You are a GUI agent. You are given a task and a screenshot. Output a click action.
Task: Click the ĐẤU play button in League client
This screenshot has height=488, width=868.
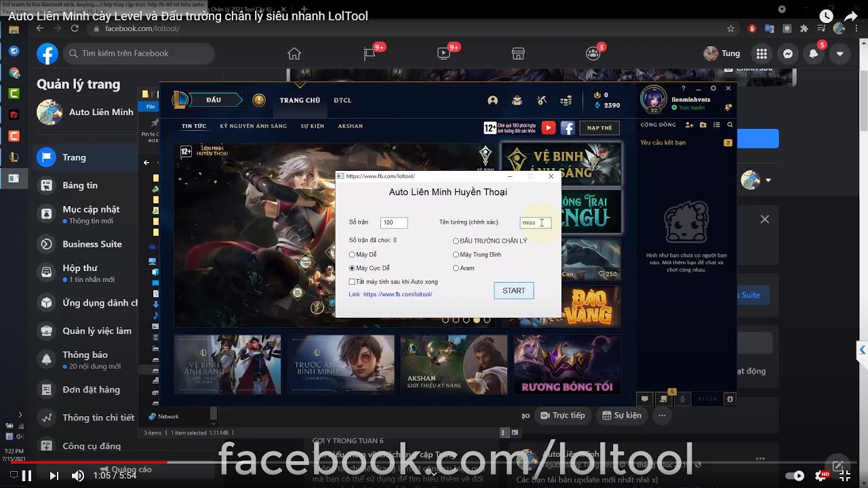pyautogui.click(x=216, y=100)
